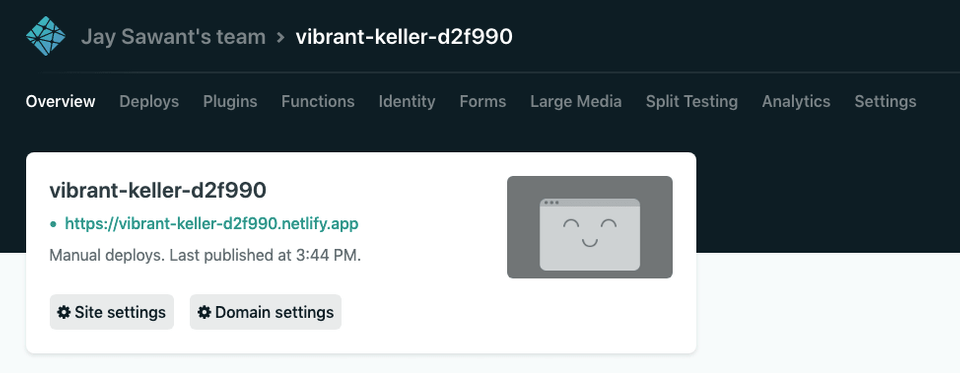Image resolution: width=960 pixels, height=373 pixels.
Task: Open the Plugins tab
Action: click(x=230, y=101)
